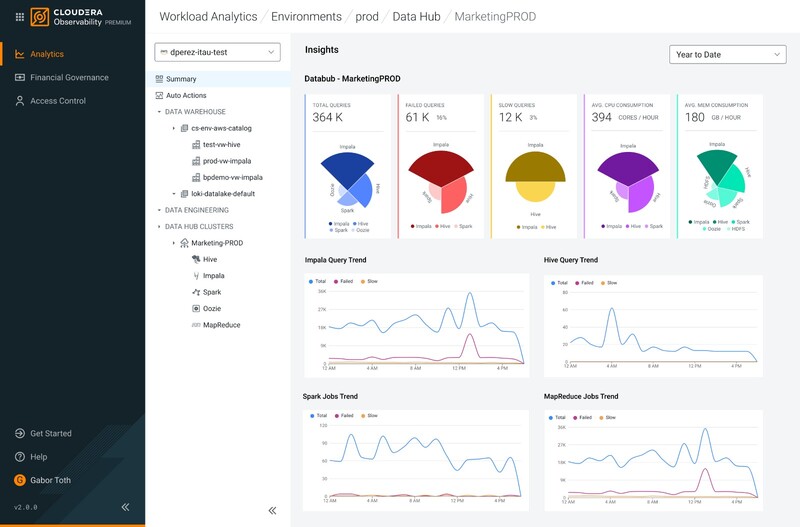Open the app grid launcher icon
Viewport: 800px width, 527px height.
(x=19, y=17)
